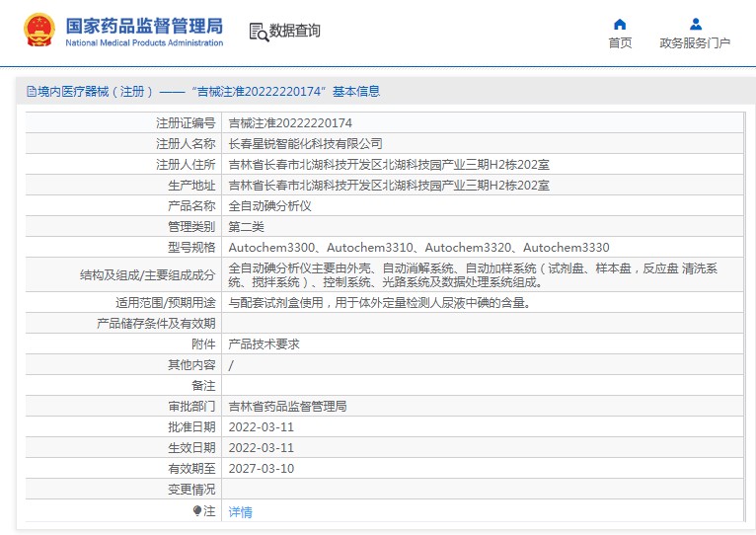Click the 注册证编号 label

186,123
